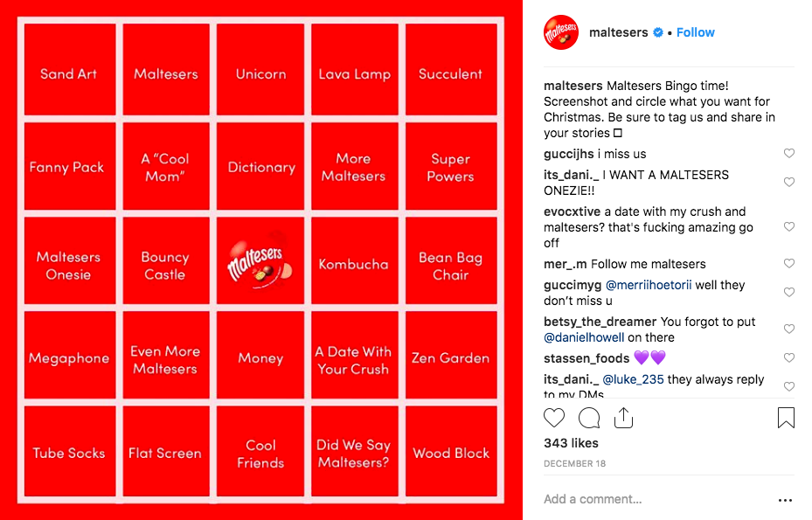Click the Add a comment field
The width and height of the screenshot is (812, 520).
click(647, 499)
